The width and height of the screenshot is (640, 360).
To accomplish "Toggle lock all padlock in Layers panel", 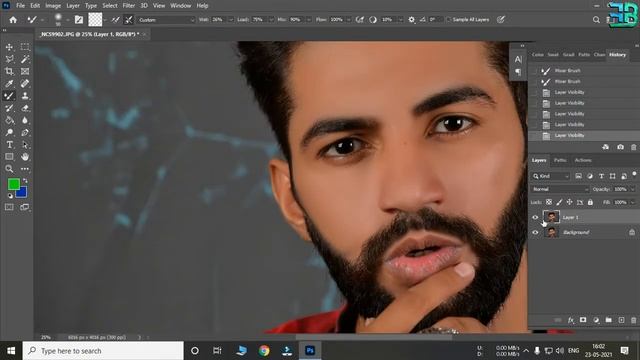I will click(x=590, y=202).
